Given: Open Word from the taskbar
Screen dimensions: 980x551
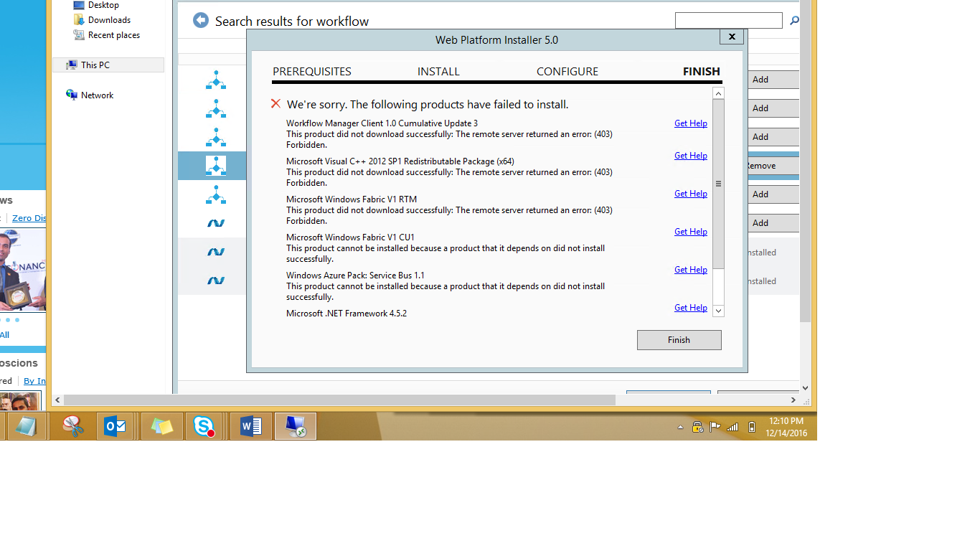Looking at the screenshot, I should click(x=251, y=426).
